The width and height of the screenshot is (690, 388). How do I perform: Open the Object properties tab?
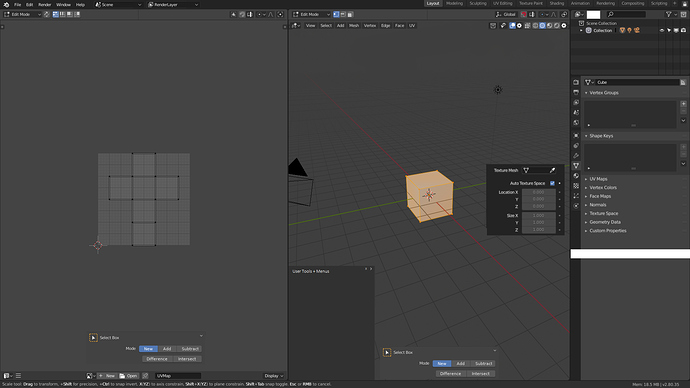(x=576, y=135)
